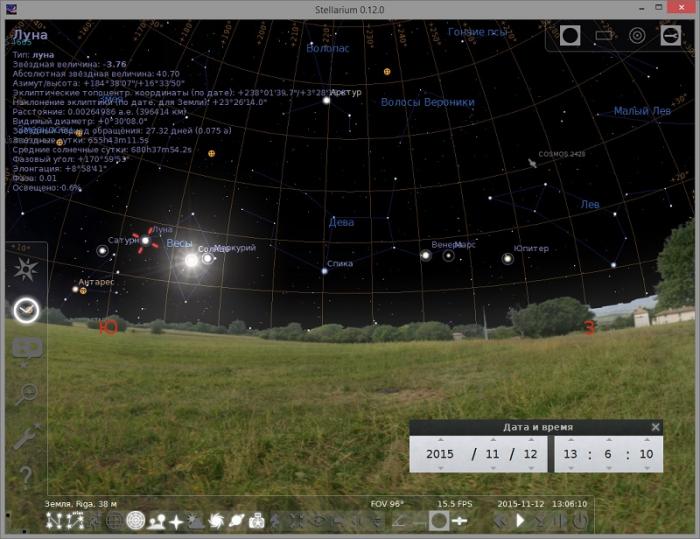Increase the month value above 11
Screen dimensions: 700x539
[x=493, y=440]
